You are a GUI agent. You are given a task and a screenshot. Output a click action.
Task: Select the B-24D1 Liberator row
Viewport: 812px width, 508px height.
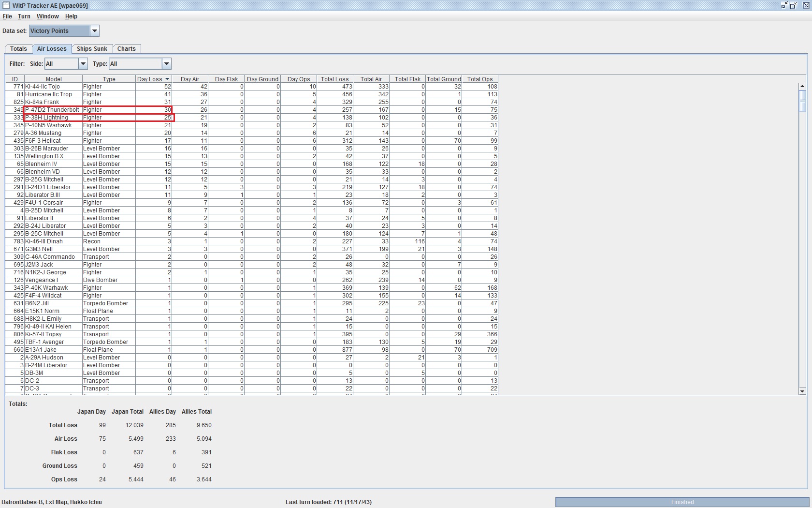[x=251, y=187]
